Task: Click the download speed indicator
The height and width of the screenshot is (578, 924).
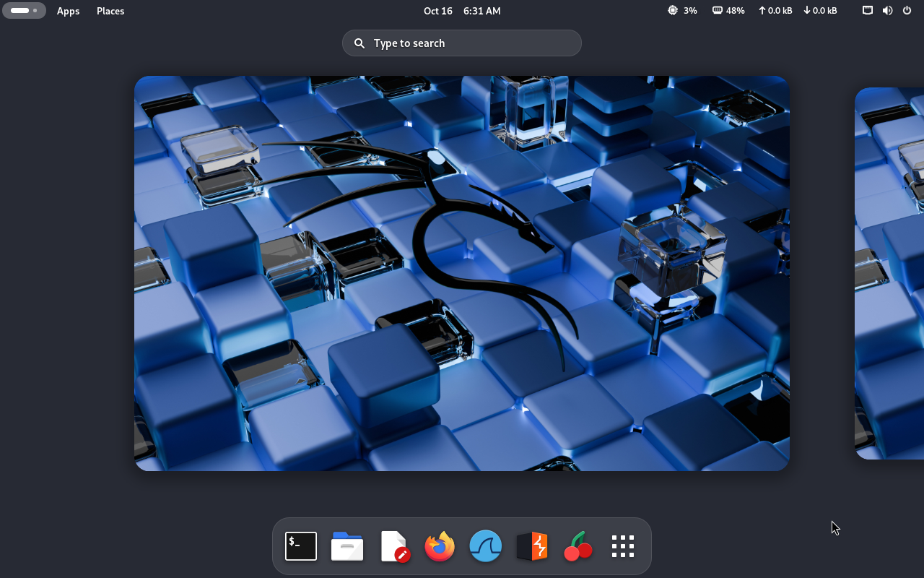Action: (820, 11)
